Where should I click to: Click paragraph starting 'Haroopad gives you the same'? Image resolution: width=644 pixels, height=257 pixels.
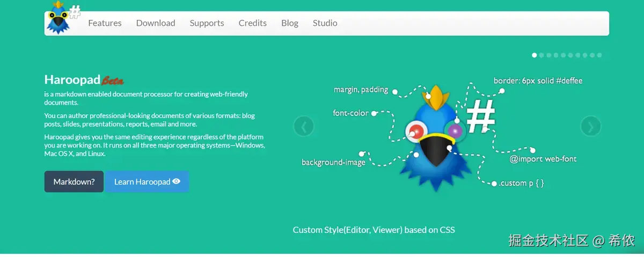(x=155, y=145)
